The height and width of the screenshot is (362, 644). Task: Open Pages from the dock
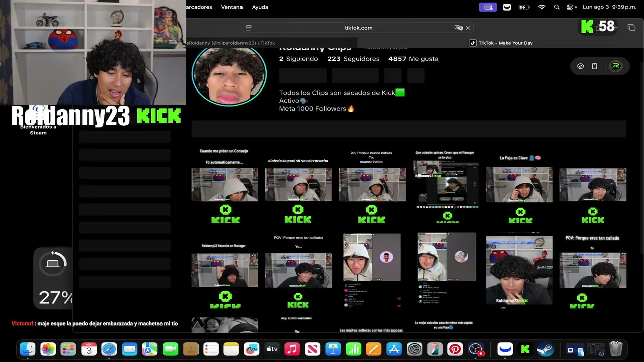point(374,349)
